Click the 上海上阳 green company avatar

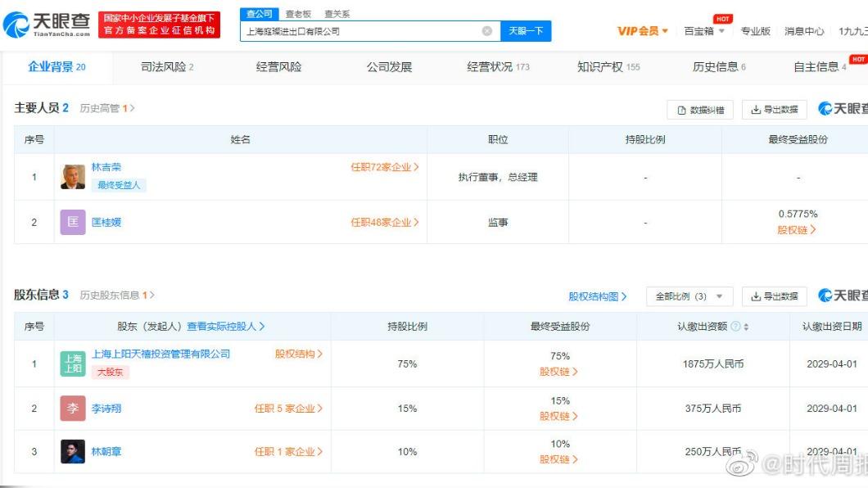tap(73, 364)
